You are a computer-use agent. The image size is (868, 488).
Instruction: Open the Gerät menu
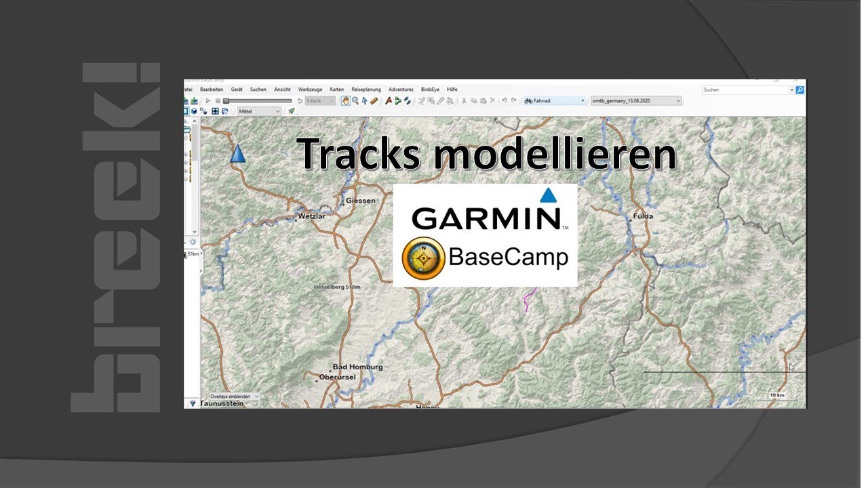tap(237, 89)
